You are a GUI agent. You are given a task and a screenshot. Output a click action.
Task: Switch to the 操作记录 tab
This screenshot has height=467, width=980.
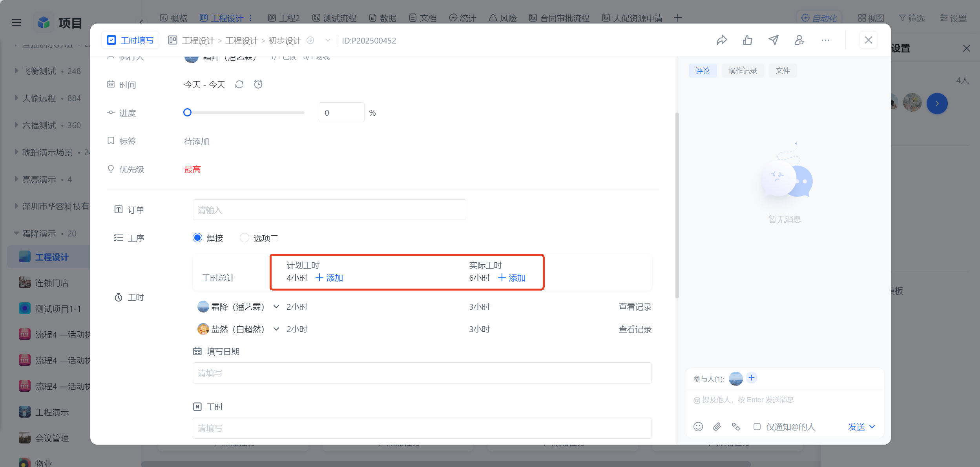(x=743, y=71)
